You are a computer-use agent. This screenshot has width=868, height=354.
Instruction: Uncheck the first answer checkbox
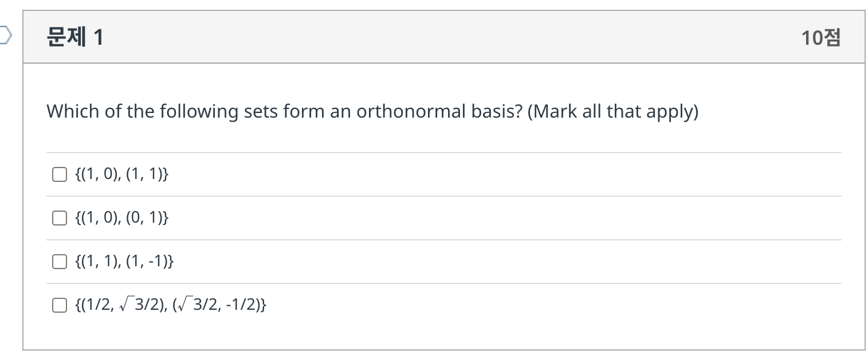(59, 174)
